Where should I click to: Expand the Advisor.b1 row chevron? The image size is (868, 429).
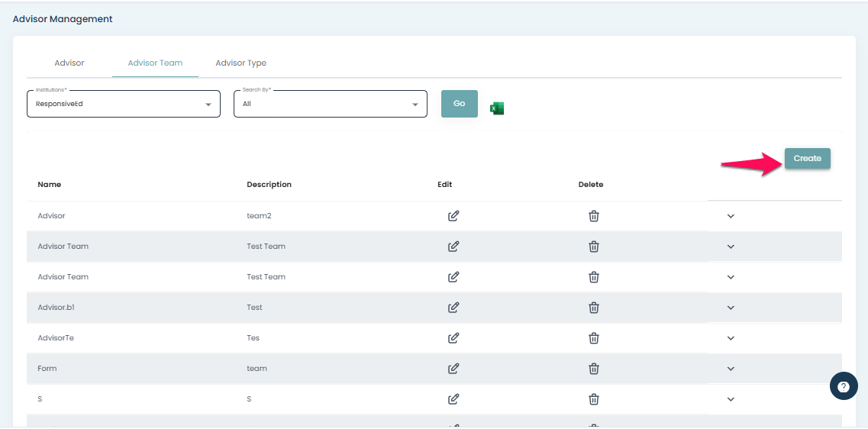731,308
